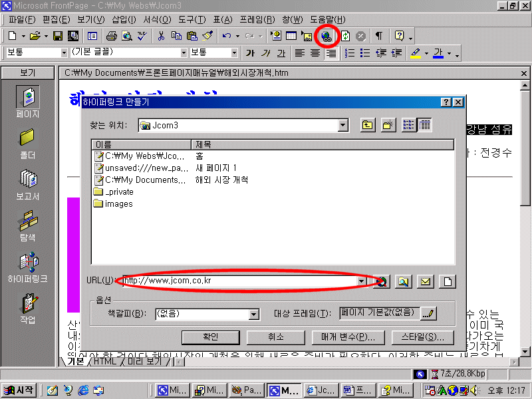Open the 서식(O) menu

157,20
